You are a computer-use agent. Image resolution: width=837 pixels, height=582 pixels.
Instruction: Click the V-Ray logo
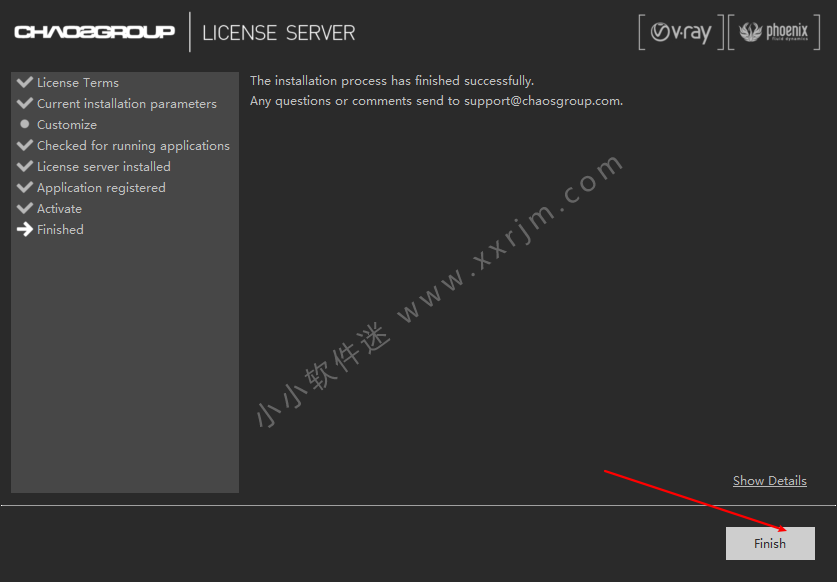click(681, 33)
